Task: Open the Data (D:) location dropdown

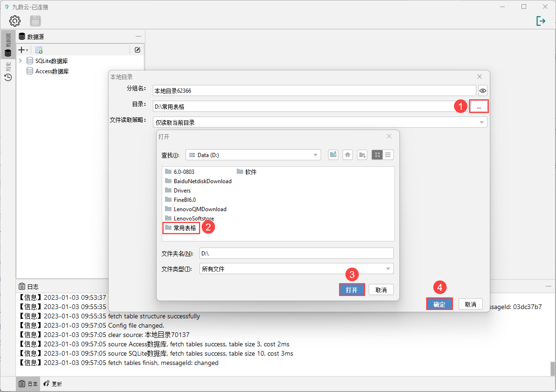Action: point(315,155)
